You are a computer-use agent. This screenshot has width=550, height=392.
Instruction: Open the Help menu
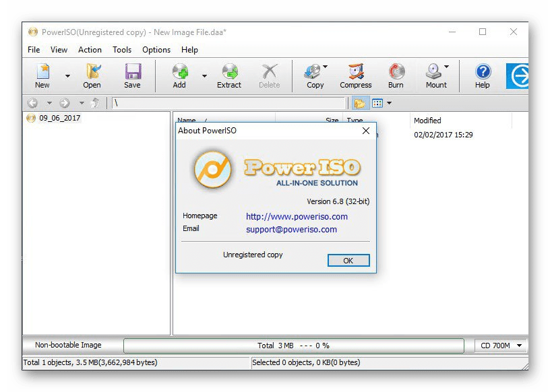coord(190,50)
